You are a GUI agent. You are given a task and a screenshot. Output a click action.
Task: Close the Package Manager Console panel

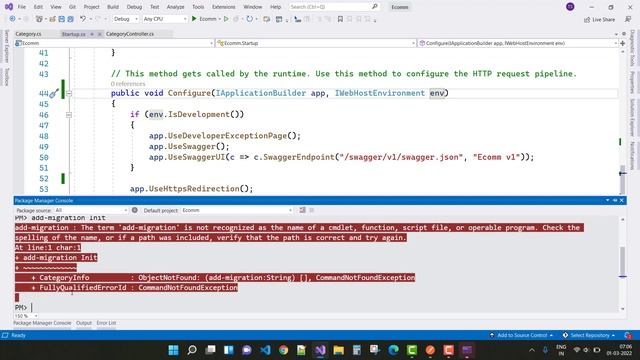(x=622, y=200)
